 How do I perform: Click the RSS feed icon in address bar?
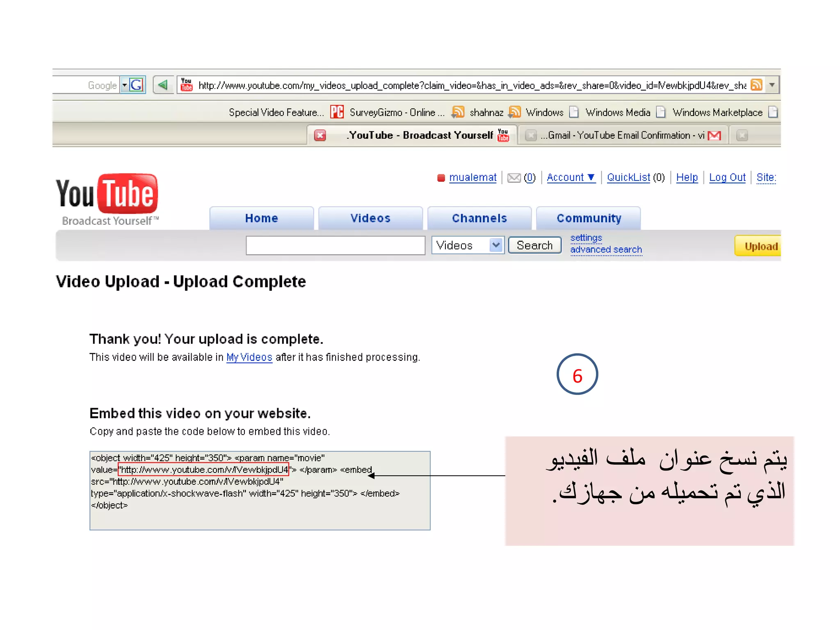pos(756,85)
